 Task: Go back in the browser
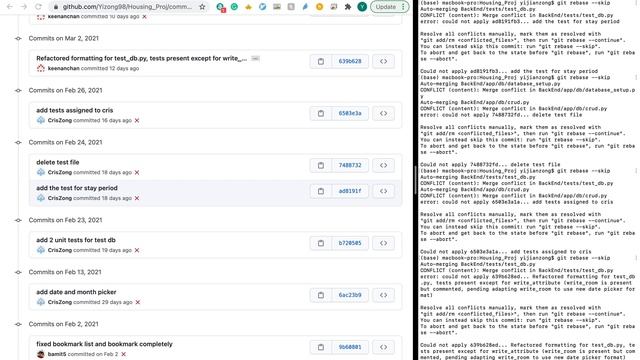[10, 7]
